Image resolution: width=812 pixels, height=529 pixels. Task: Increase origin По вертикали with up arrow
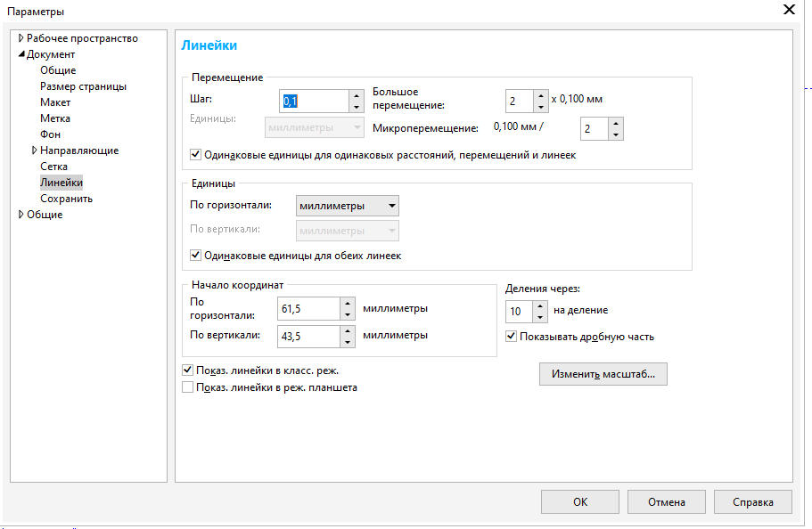pyautogui.click(x=348, y=330)
